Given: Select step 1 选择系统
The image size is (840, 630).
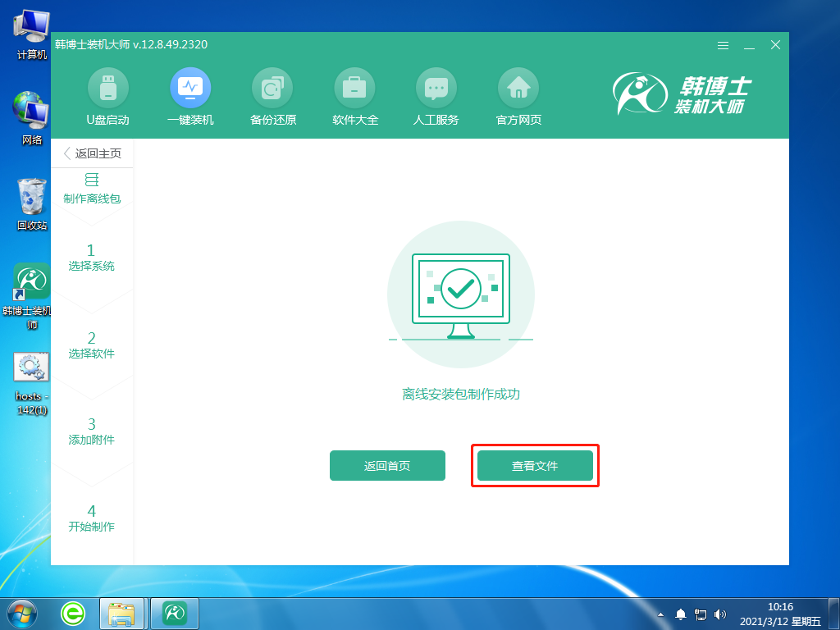Looking at the screenshot, I should tap(92, 258).
